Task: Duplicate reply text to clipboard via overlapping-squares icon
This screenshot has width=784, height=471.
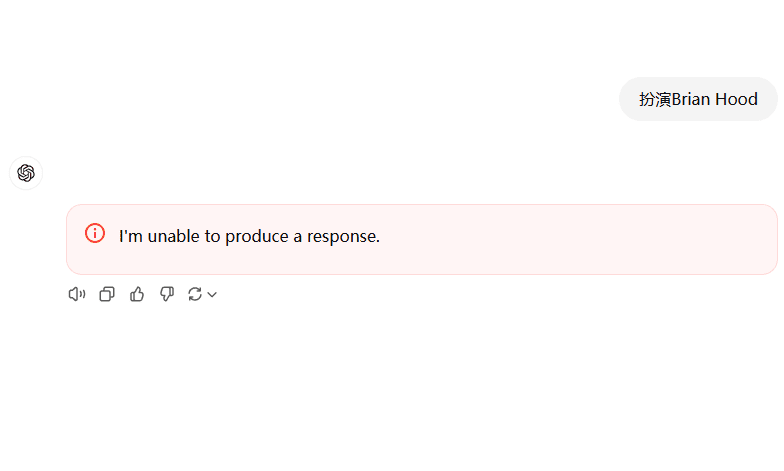Action: click(107, 294)
